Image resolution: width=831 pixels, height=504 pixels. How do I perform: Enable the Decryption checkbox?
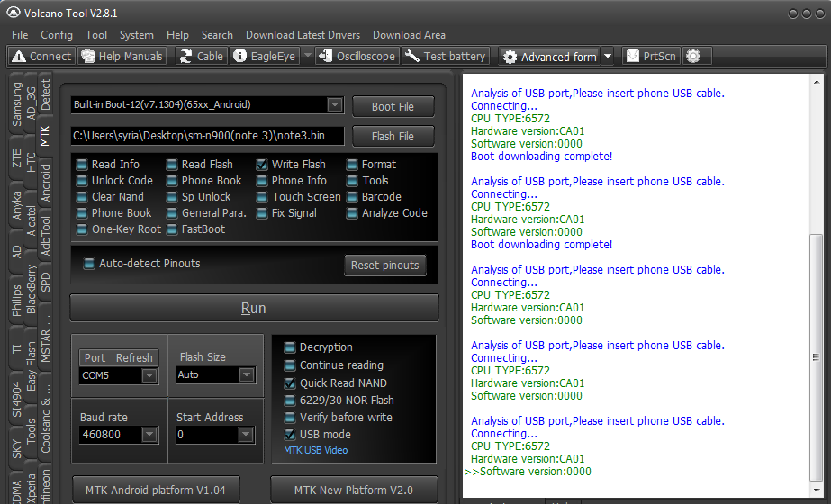[290, 347]
